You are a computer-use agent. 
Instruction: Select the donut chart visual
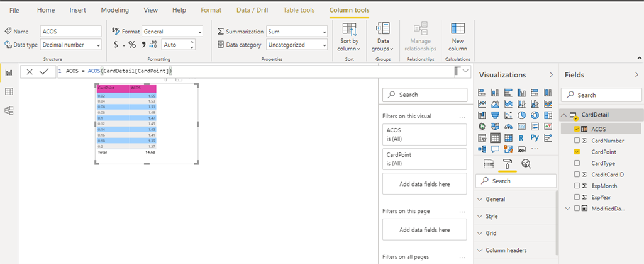[535, 115]
